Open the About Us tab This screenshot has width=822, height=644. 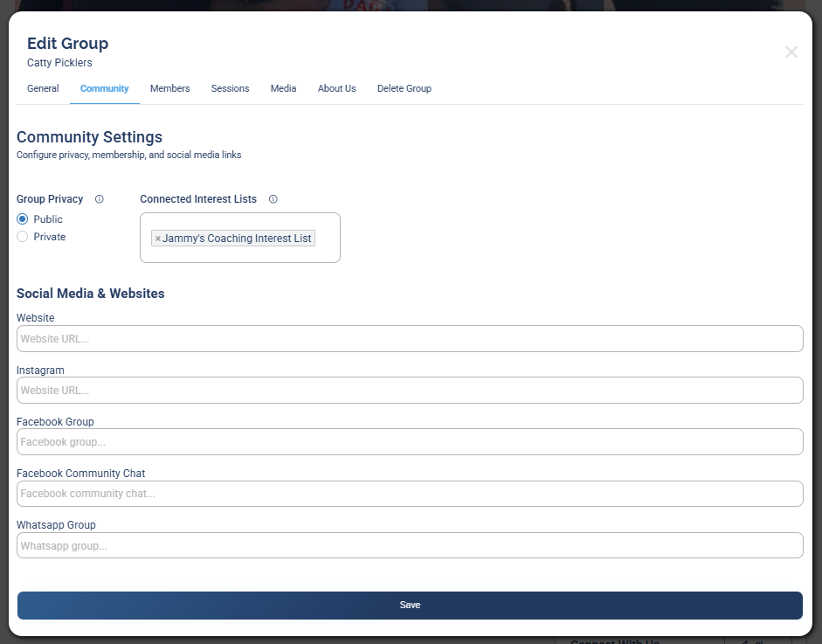tap(336, 88)
